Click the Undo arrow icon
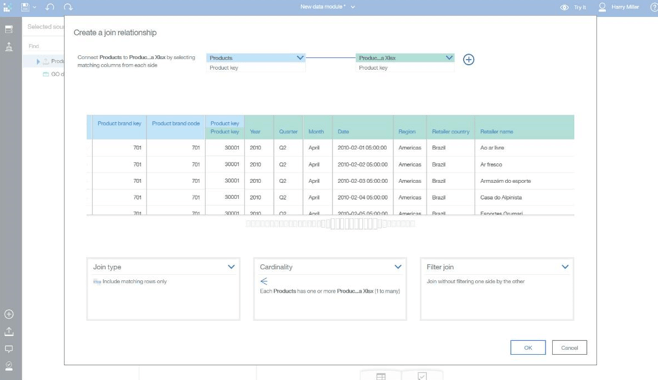 50,7
